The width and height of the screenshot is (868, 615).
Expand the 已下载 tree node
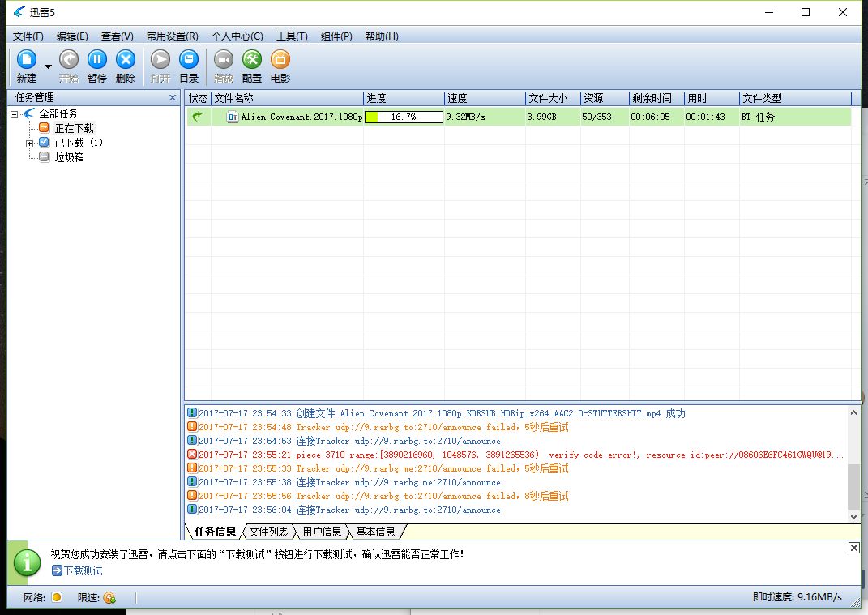tap(30, 143)
